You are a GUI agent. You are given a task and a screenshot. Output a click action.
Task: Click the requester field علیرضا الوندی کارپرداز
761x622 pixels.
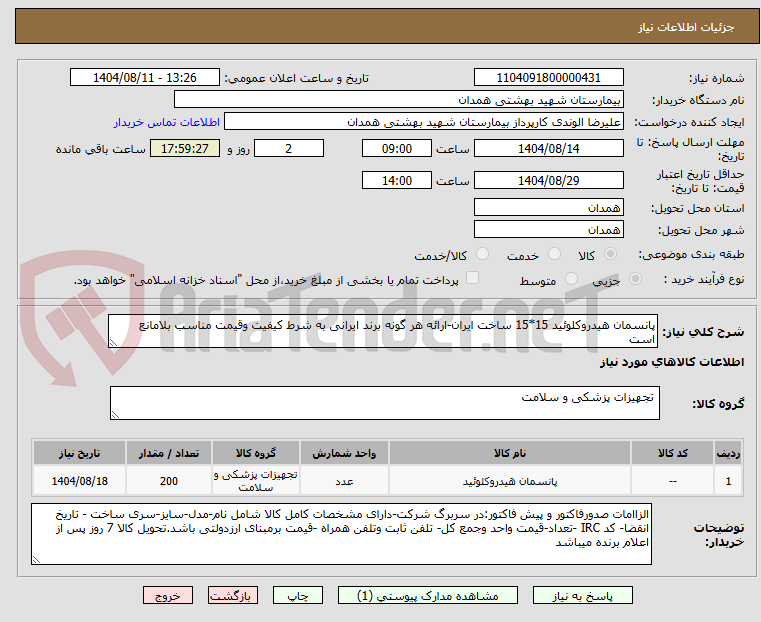(424, 122)
